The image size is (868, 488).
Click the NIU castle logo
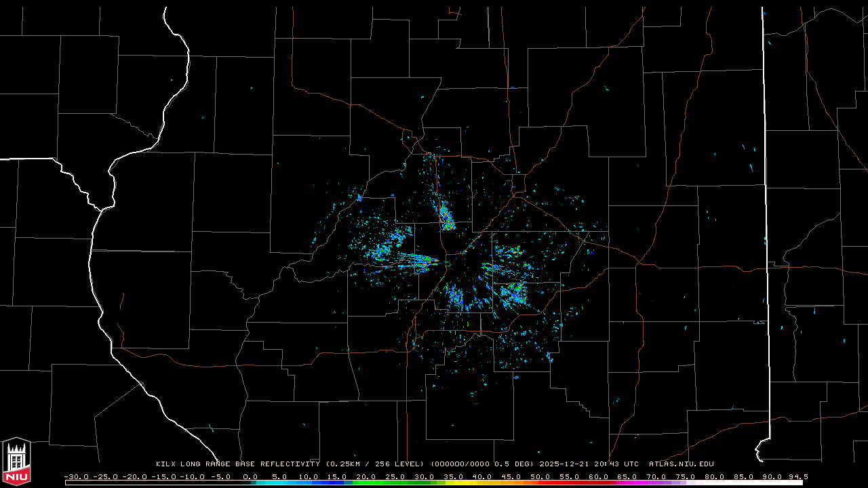[16, 461]
